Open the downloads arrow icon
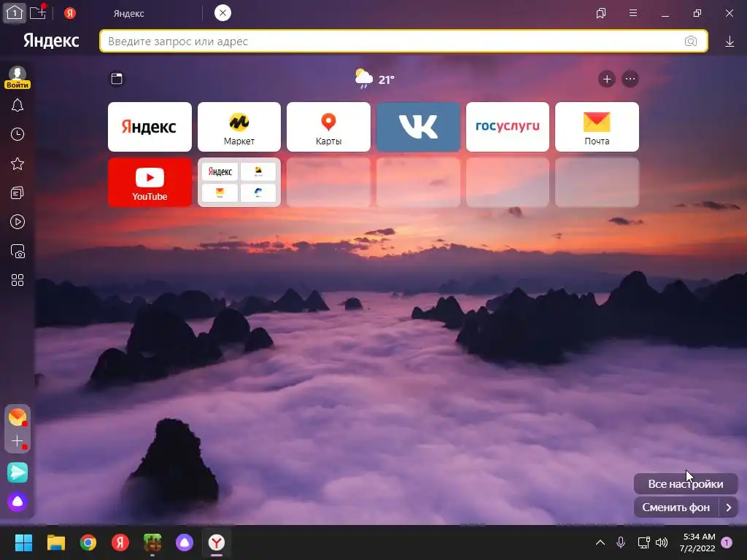747x560 pixels. click(x=729, y=42)
